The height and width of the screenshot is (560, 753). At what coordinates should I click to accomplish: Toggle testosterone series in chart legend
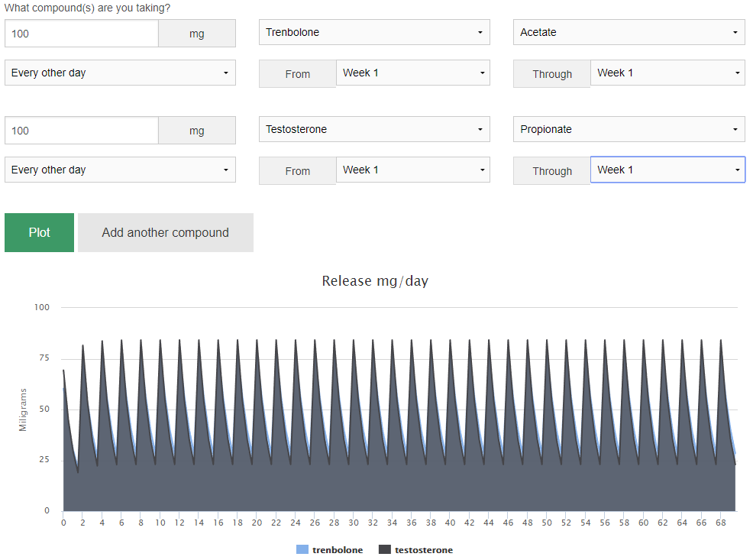[423, 550]
